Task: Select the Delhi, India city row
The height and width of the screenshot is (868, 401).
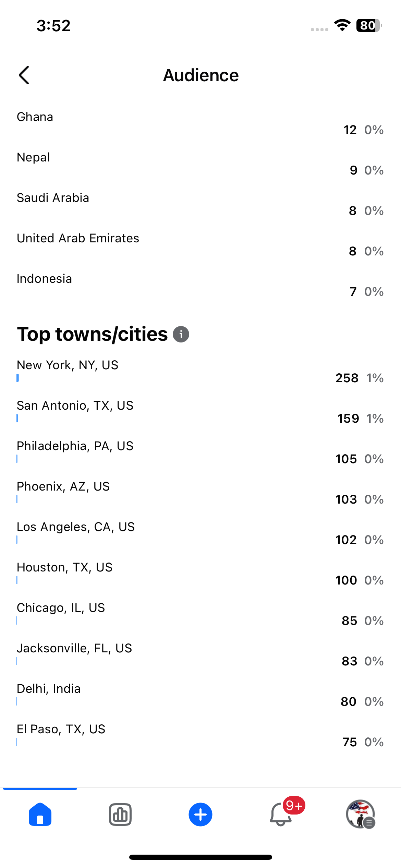Action: coord(200,695)
